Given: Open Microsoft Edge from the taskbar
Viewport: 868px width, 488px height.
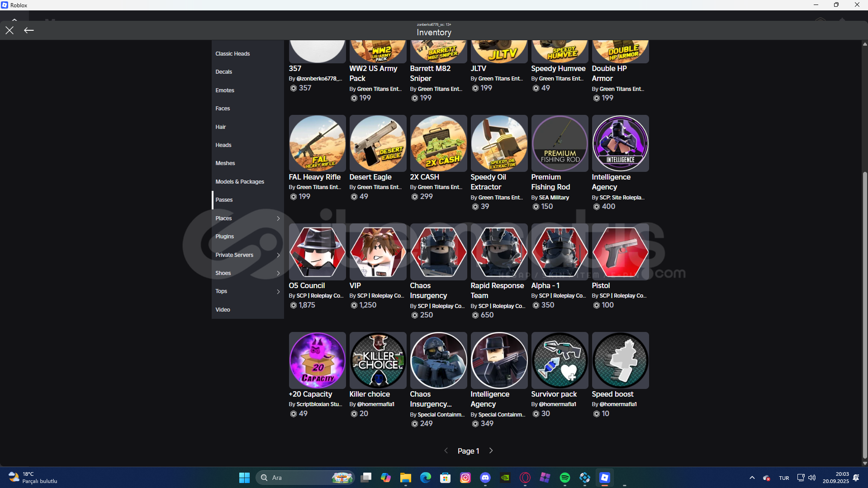Looking at the screenshot, I should point(426,478).
